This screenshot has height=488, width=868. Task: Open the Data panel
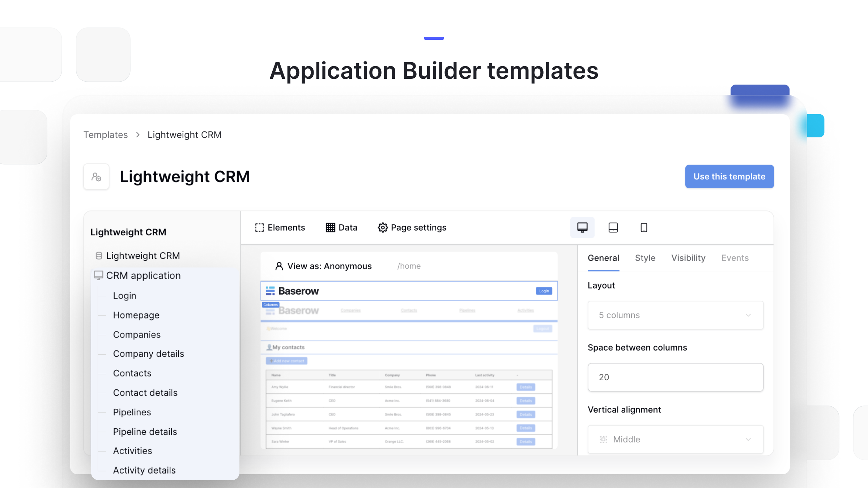(341, 227)
